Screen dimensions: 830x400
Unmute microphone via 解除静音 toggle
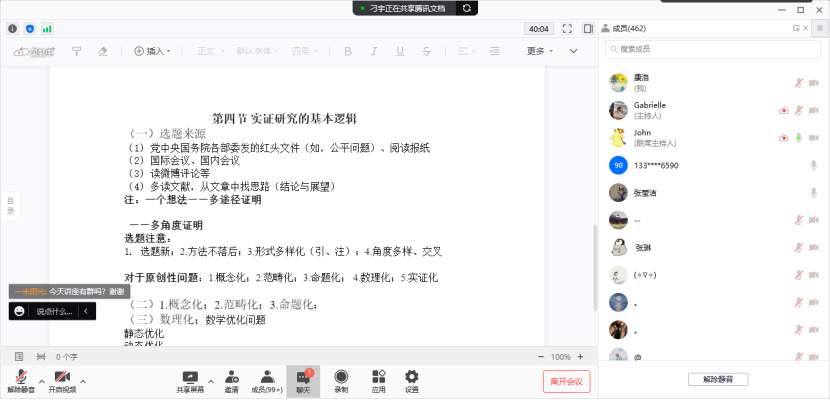(x=20, y=379)
